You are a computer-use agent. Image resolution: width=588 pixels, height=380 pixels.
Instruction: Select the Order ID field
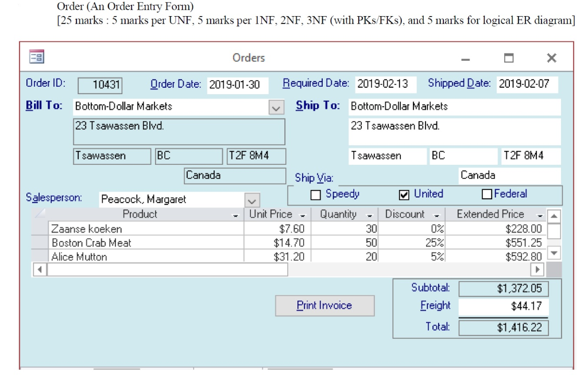point(101,84)
